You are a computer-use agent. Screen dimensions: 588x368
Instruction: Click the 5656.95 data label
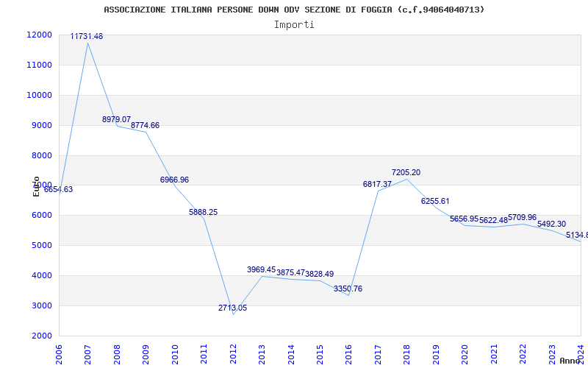click(x=465, y=219)
